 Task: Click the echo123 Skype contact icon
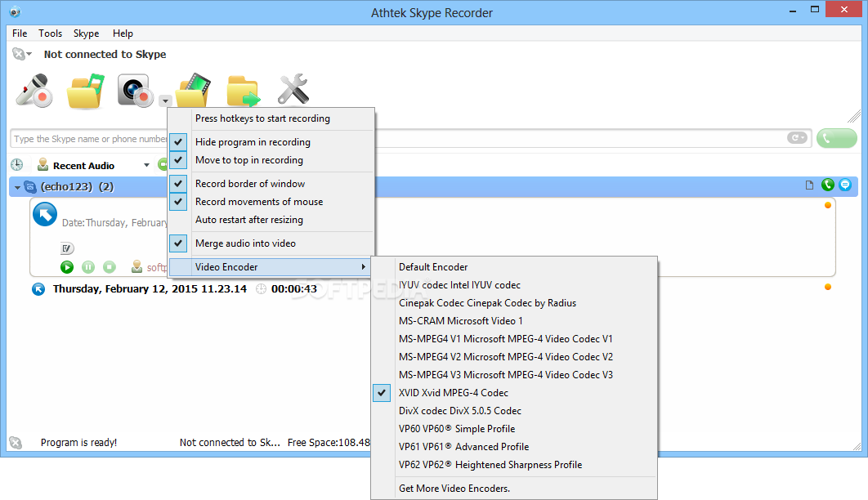pyautogui.click(x=30, y=187)
